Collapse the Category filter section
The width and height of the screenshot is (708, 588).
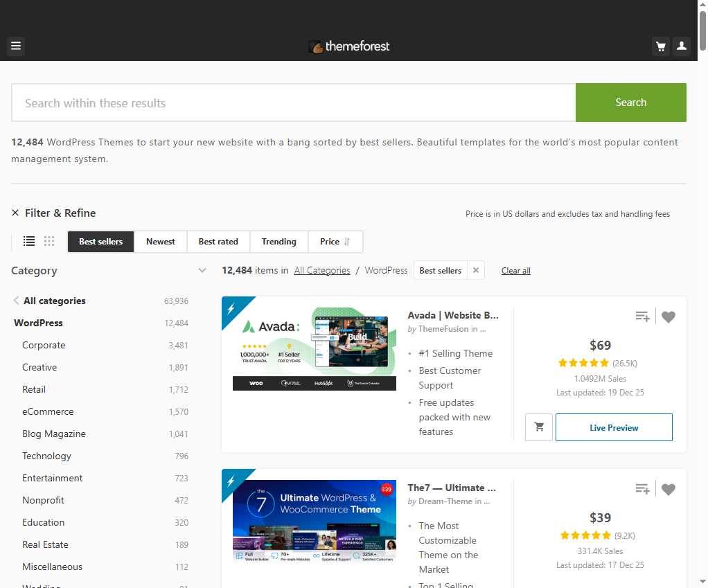202,271
